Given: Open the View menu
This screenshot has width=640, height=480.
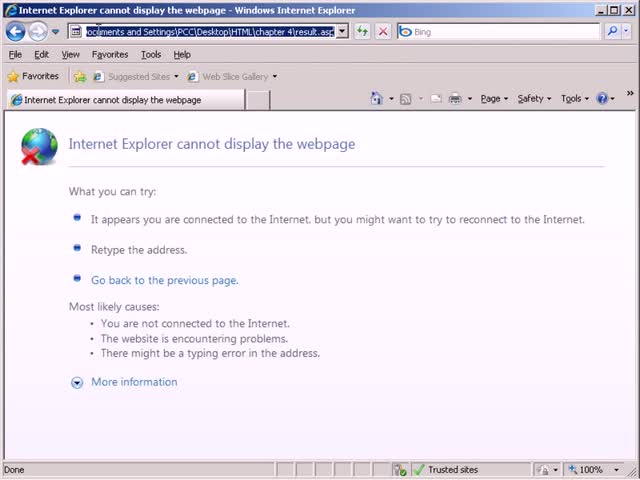Looking at the screenshot, I should pyautogui.click(x=70, y=55).
